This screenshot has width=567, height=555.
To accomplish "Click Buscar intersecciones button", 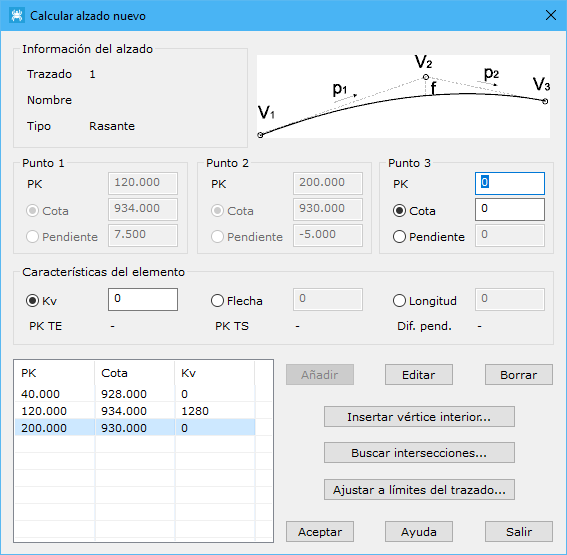I will (x=419, y=453).
